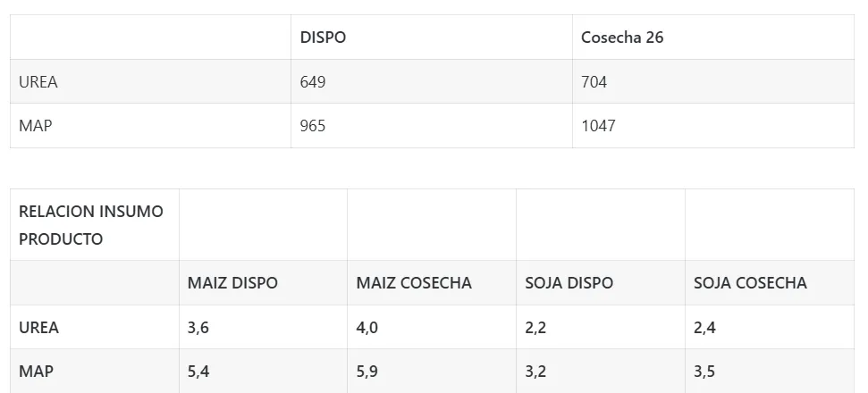Image resolution: width=868 pixels, height=393 pixels.
Task: Select the MAP maiz dispo value 5,4
Action: (198, 372)
